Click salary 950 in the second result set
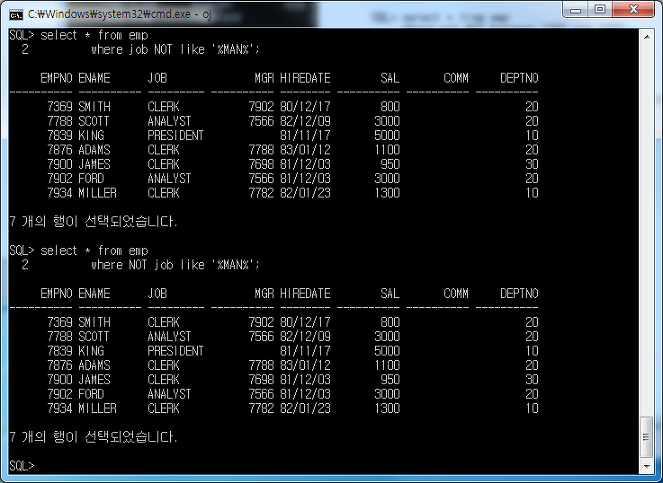Image resolution: width=663 pixels, height=483 pixels. [x=390, y=379]
